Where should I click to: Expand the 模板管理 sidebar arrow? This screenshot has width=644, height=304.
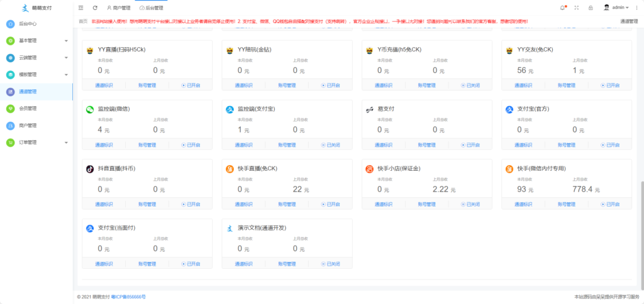coord(66,75)
